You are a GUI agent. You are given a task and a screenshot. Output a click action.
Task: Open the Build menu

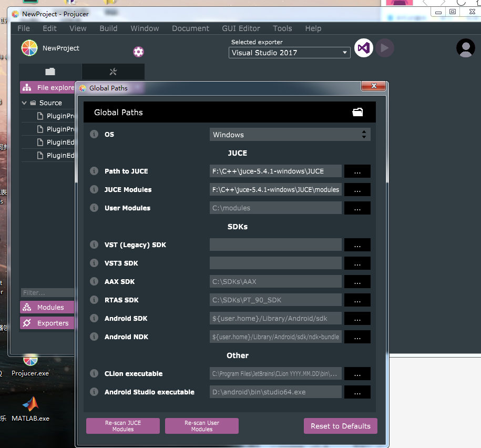click(109, 28)
